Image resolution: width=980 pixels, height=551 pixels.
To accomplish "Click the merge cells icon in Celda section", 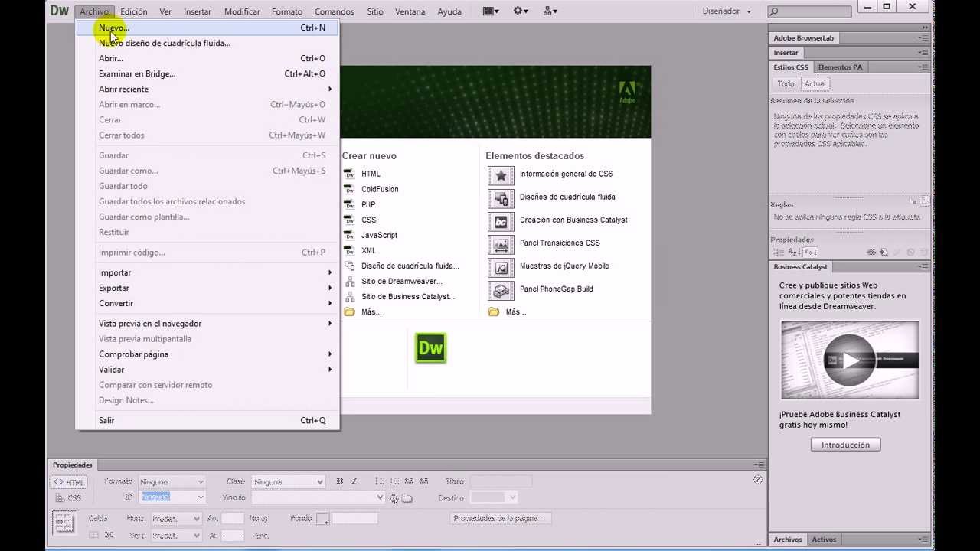I will tap(93, 535).
